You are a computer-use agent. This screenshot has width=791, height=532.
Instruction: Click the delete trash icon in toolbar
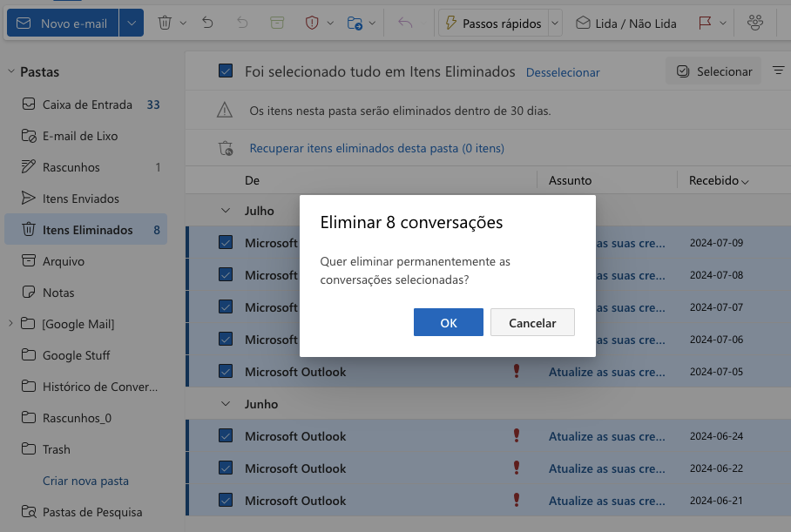pyautogui.click(x=165, y=23)
